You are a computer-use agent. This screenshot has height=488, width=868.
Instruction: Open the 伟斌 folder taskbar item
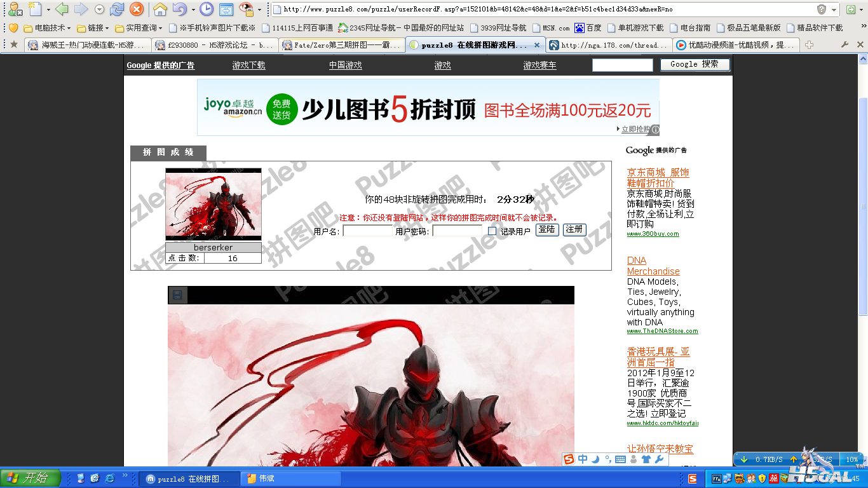[x=292, y=478]
